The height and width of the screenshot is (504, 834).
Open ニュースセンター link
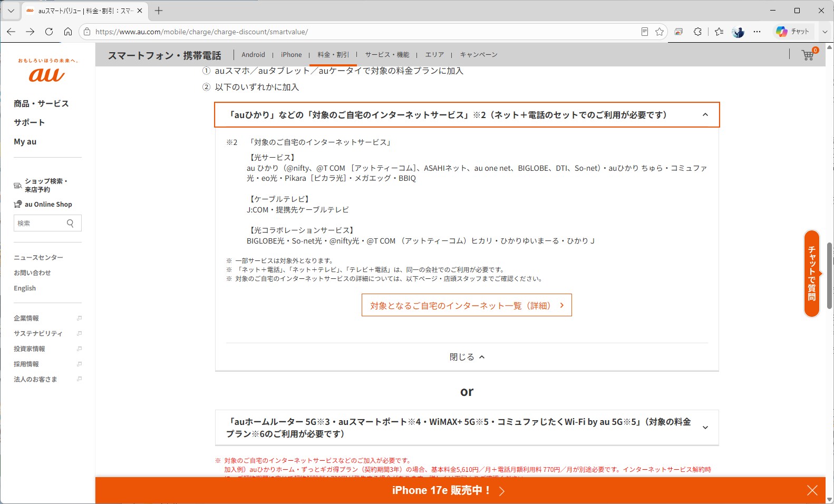tap(38, 257)
